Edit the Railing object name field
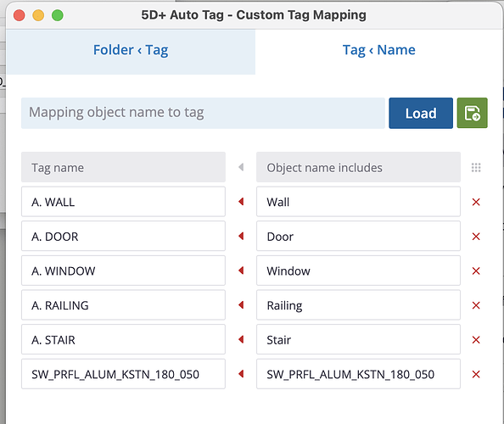Viewport: 504px width, 424px height. click(358, 304)
